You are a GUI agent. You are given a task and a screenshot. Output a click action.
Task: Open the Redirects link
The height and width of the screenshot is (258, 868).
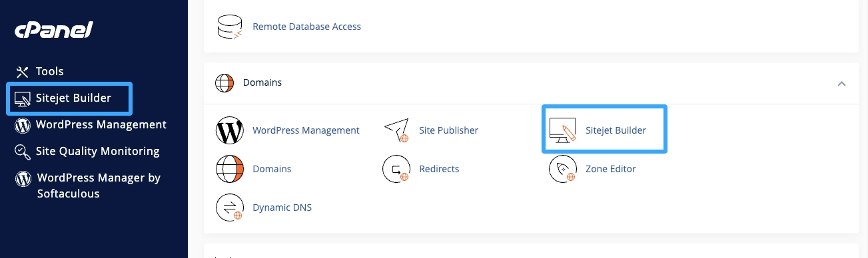point(439,169)
